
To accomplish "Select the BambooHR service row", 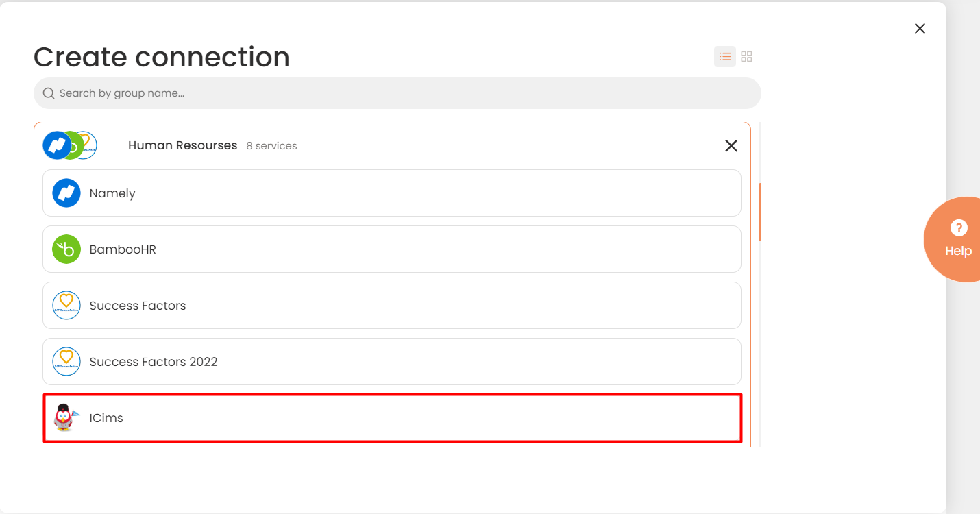I will 392,249.
